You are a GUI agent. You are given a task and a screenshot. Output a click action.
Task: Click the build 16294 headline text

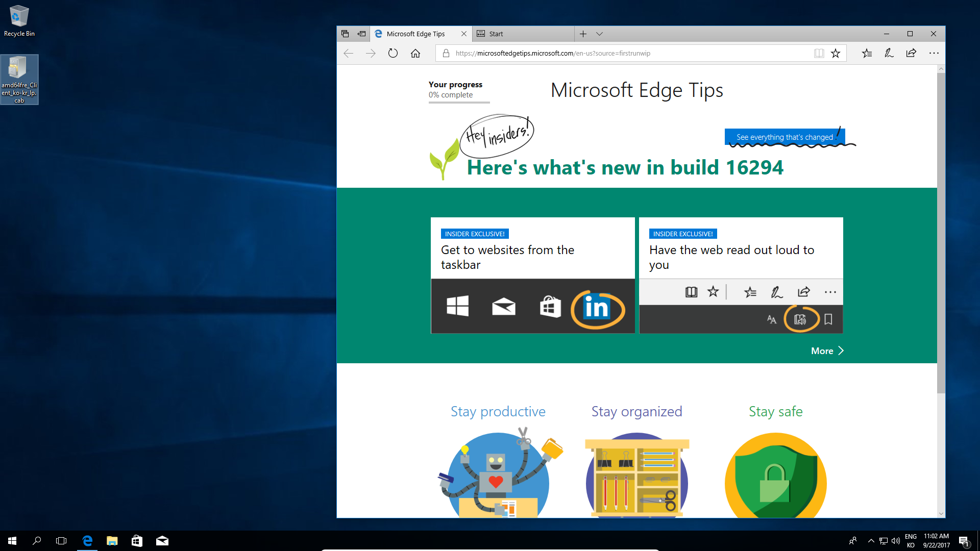pyautogui.click(x=625, y=167)
